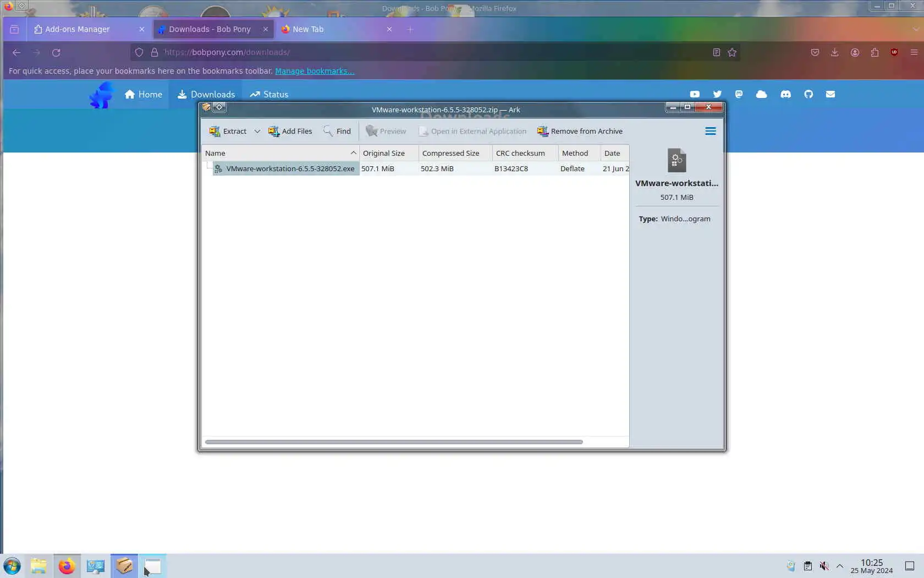Close the New Tab tab
Screen dimensions: 924x578
[x=389, y=29]
